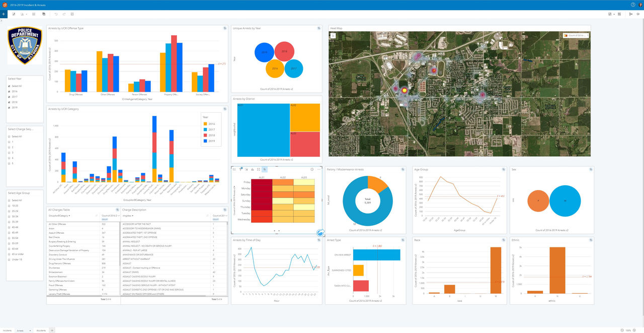Click the add element plus icon top-left

[3, 14]
